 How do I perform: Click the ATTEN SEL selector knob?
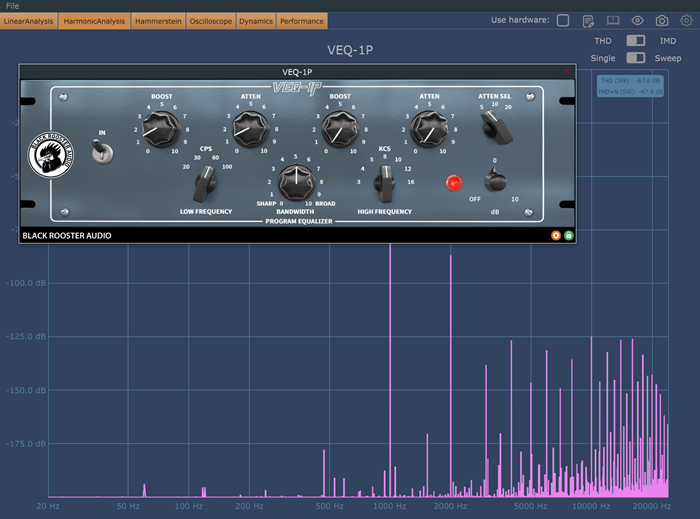(x=493, y=126)
